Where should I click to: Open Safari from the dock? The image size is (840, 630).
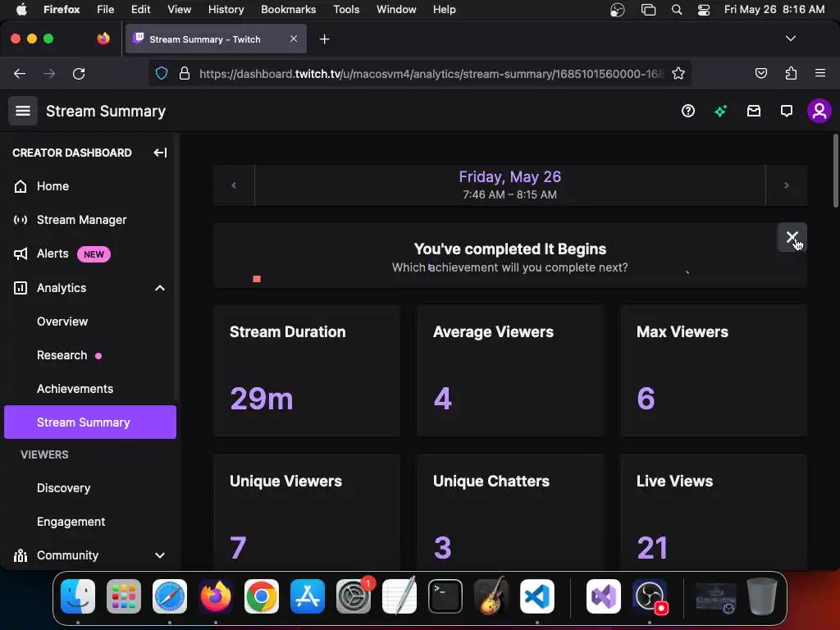(x=170, y=596)
